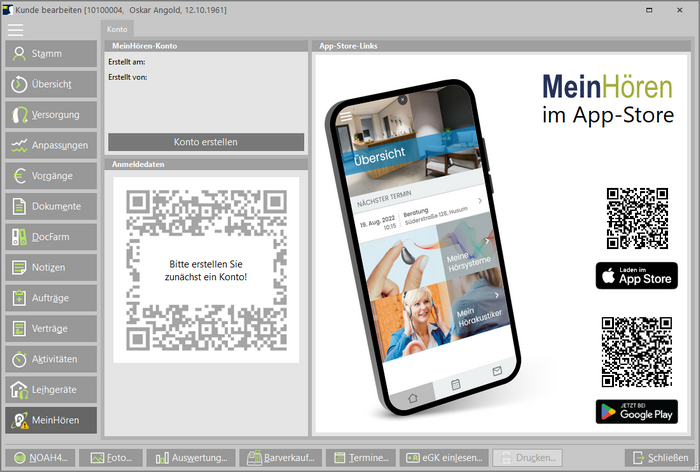The width and height of the screenshot is (700, 472).
Task: Select the MeinHören sidebar entry
Action: pyautogui.click(x=51, y=420)
